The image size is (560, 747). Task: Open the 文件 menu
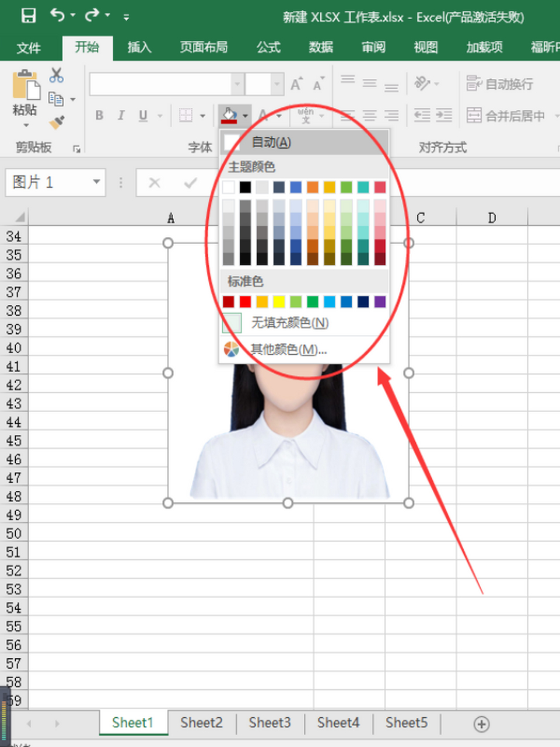click(x=29, y=47)
